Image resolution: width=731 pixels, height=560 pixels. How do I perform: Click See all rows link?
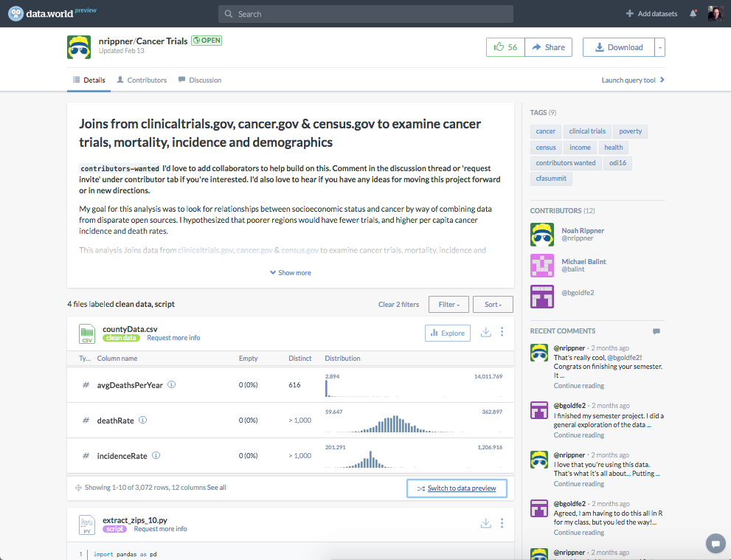pos(217,487)
